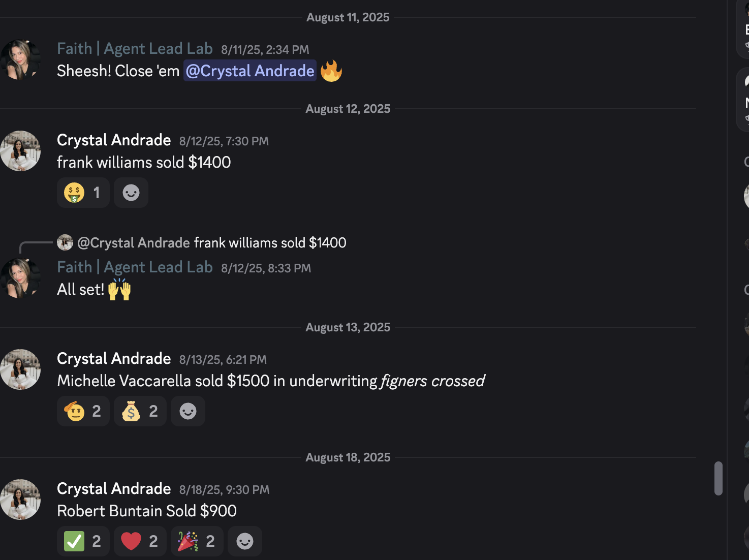The width and height of the screenshot is (749, 560).
Task: Click the small reply avatar of Crystal Andrade
Action: (x=65, y=242)
